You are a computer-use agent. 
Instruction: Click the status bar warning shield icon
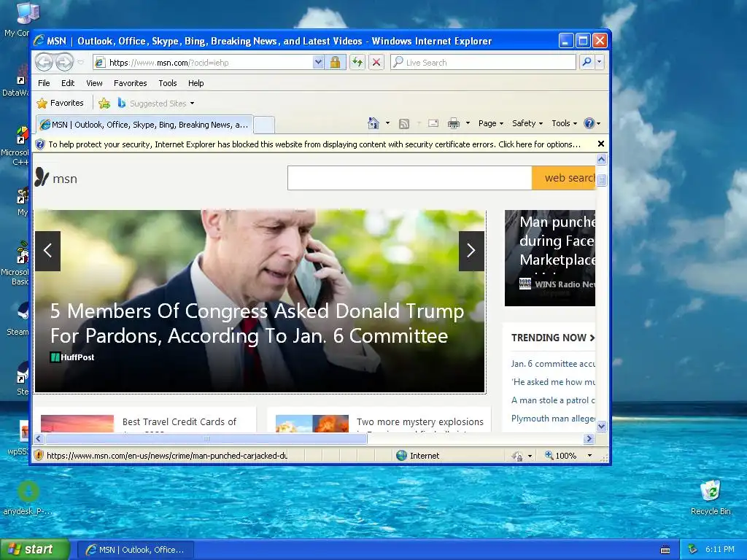click(39, 456)
